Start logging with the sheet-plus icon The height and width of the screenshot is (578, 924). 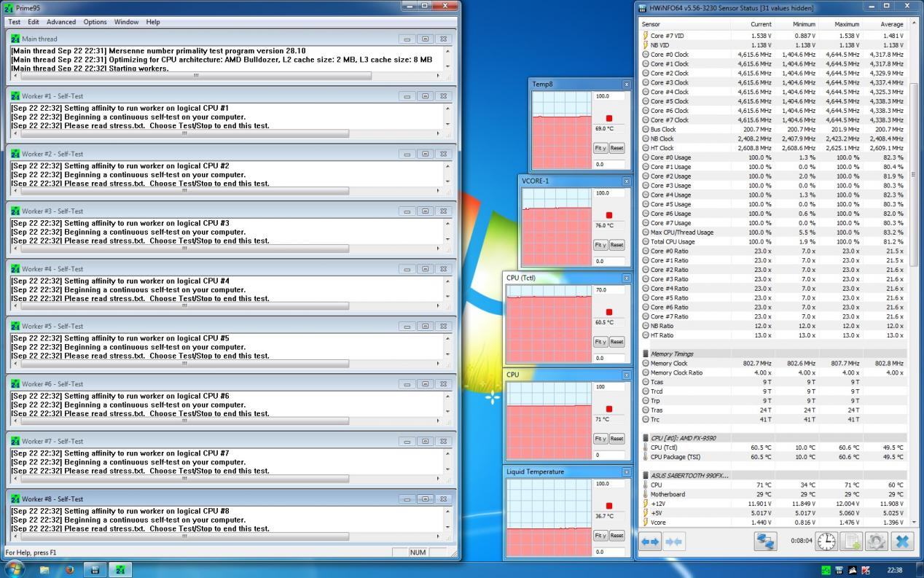[x=850, y=542]
